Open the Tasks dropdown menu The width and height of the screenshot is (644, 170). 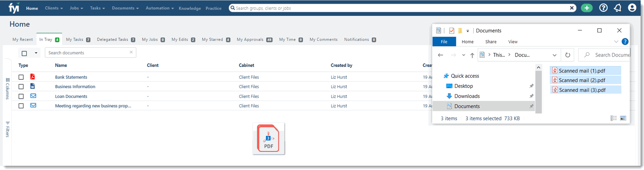[97, 8]
